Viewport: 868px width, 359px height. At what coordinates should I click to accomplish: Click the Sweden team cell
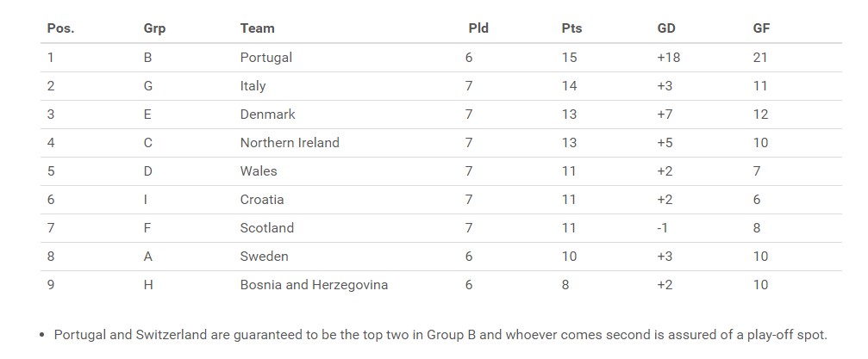point(264,257)
